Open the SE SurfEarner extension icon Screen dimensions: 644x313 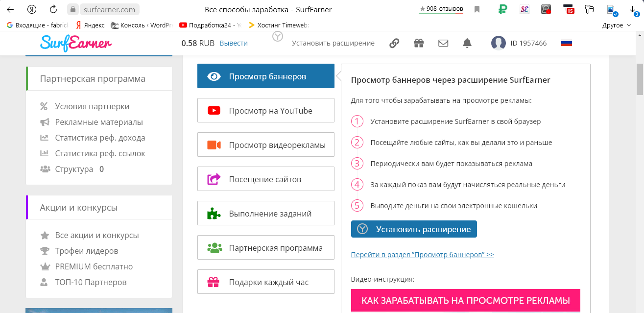point(525,9)
